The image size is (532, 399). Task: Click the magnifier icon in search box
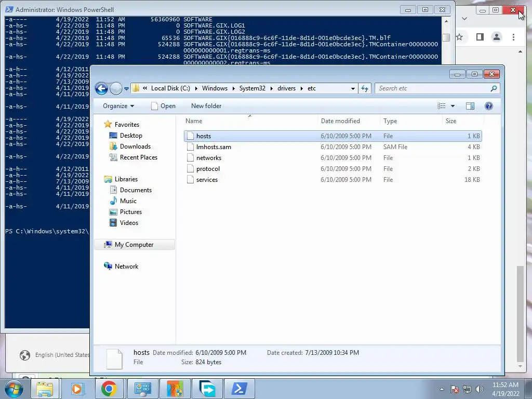(494, 88)
